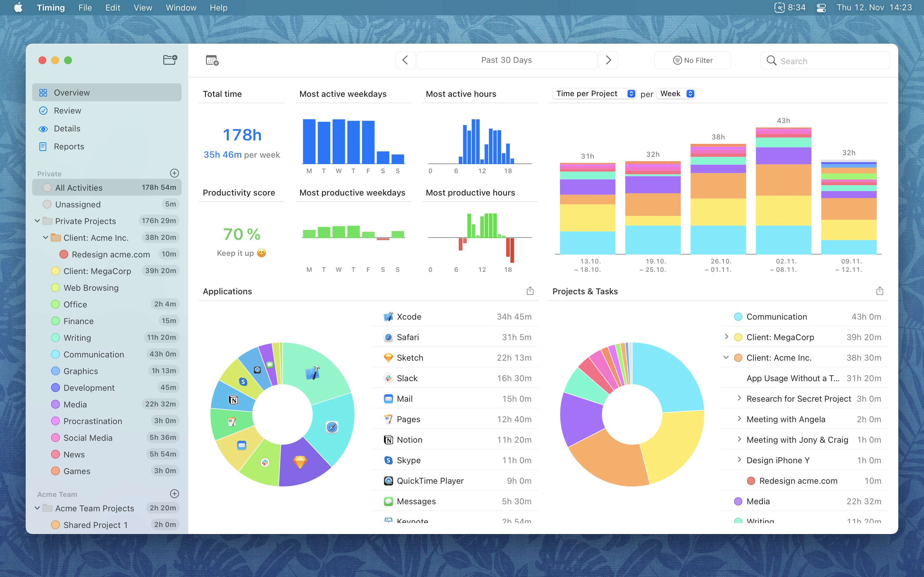Expand the Acme Team Projects folder
The width and height of the screenshot is (924, 577).
(37, 508)
